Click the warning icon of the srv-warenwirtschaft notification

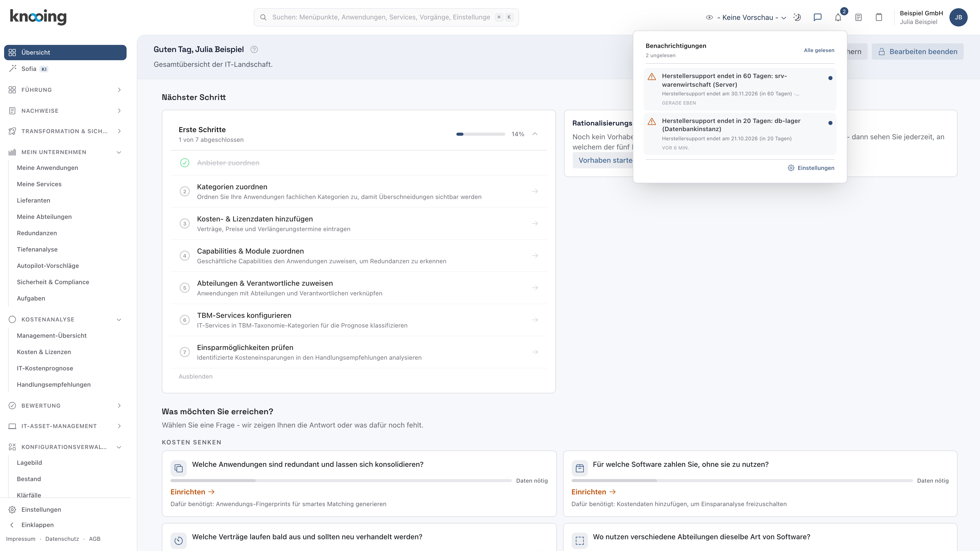pos(652,77)
